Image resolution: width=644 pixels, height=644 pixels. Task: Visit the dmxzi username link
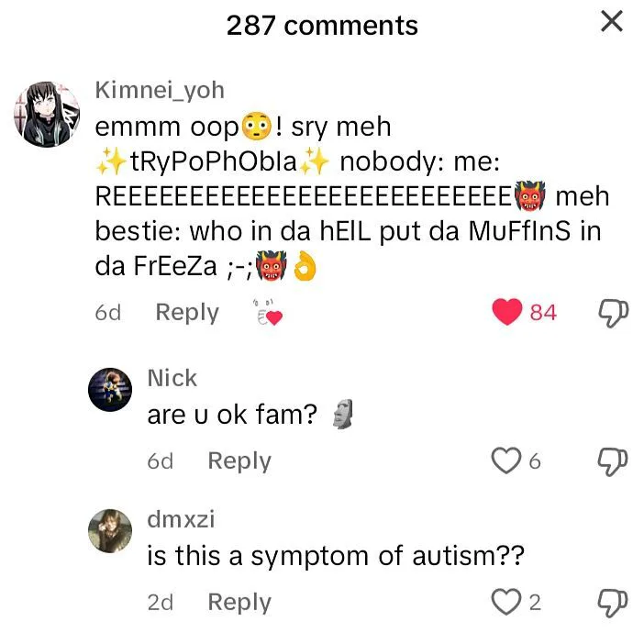click(181, 518)
